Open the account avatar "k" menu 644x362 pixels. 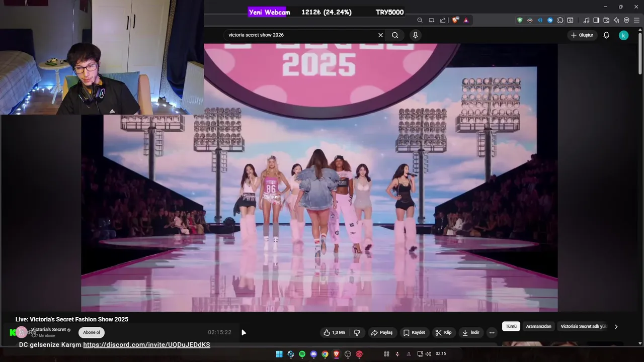click(623, 35)
